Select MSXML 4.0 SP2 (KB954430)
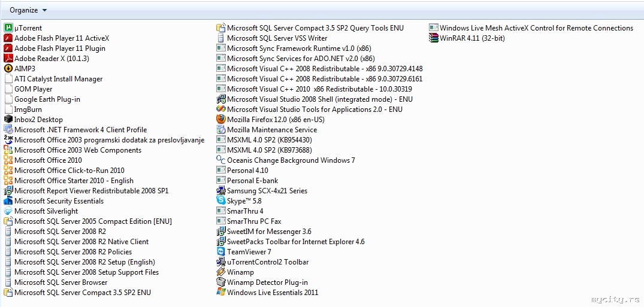The image size is (644, 307). (x=270, y=140)
